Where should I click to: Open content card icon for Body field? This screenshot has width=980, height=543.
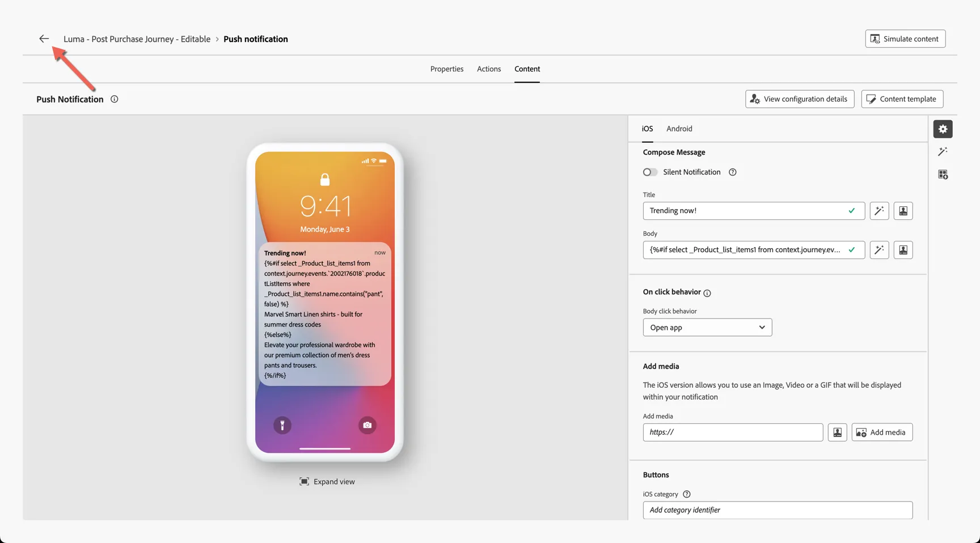pos(903,250)
